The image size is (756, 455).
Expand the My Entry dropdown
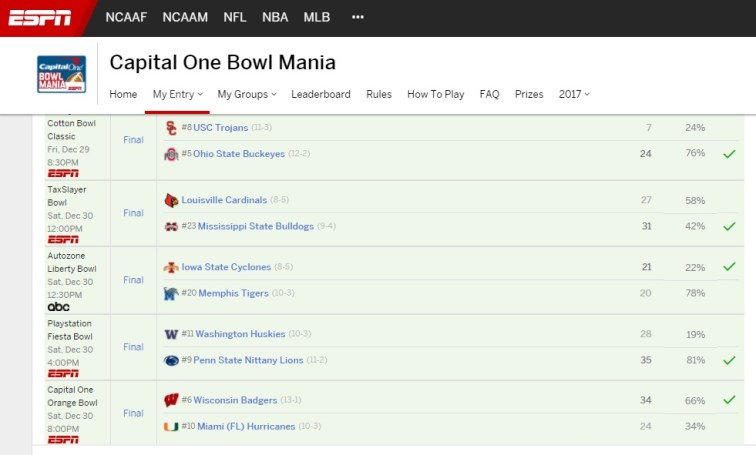pyautogui.click(x=178, y=94)
